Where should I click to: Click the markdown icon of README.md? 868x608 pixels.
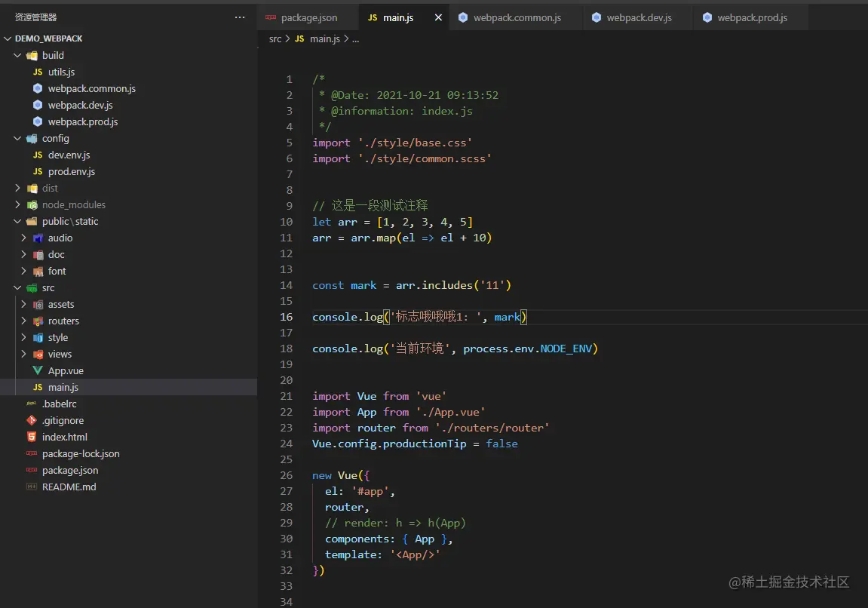[x=32, y=487]
